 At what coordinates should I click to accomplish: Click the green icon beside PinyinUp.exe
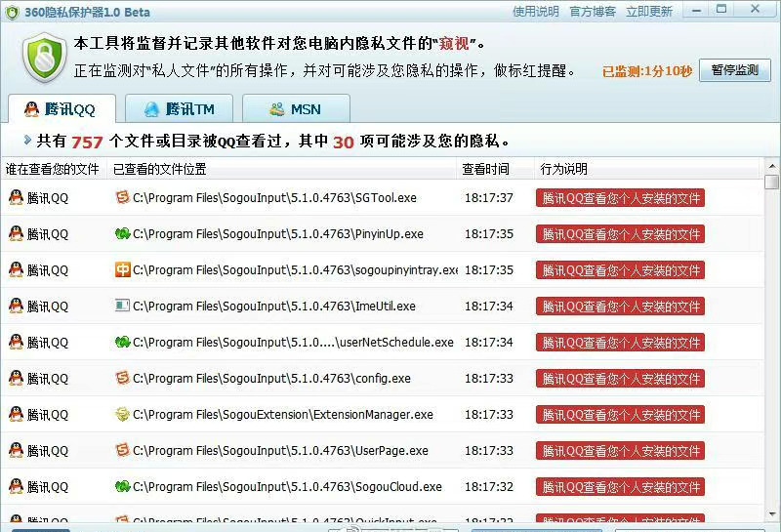pos(122,233)
